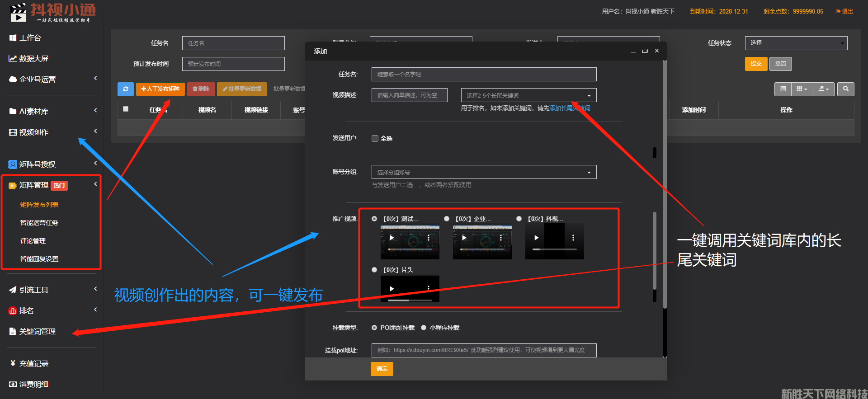Screen dimensions: 868x399
Task: Click the export data icon
Action: [x=823, y=89]
